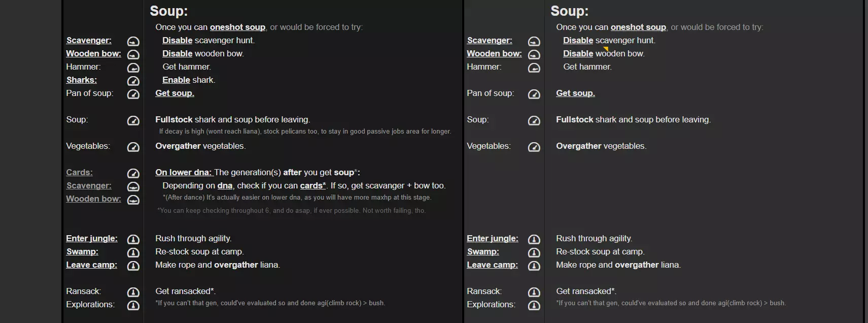
Task: Click Explorations gauge icon in right panel
Action: [534, 305]
